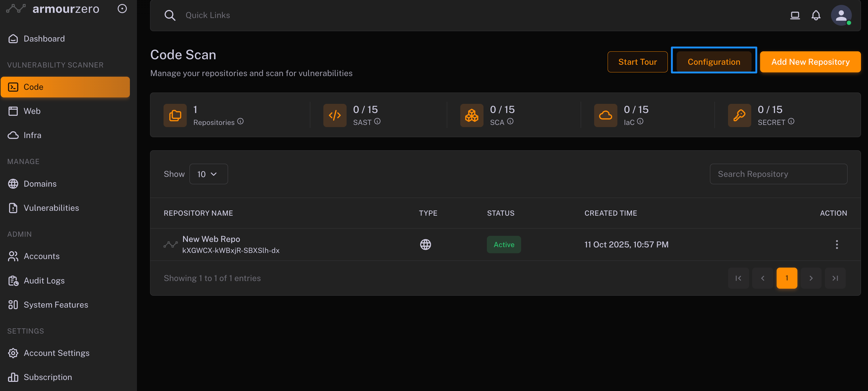The image size is (868, 391).
Task: Click the Search Repository input field
Action: [x=778, y=174]
